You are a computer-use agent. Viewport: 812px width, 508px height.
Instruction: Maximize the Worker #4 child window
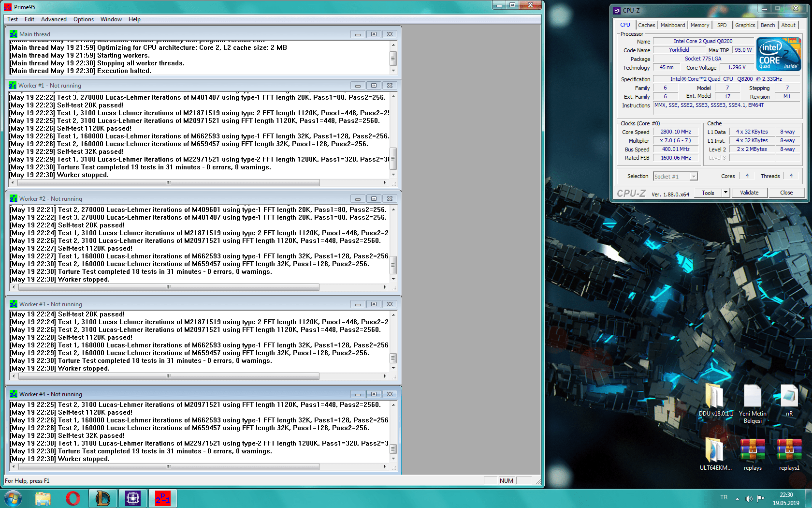[x=374, y=394]
